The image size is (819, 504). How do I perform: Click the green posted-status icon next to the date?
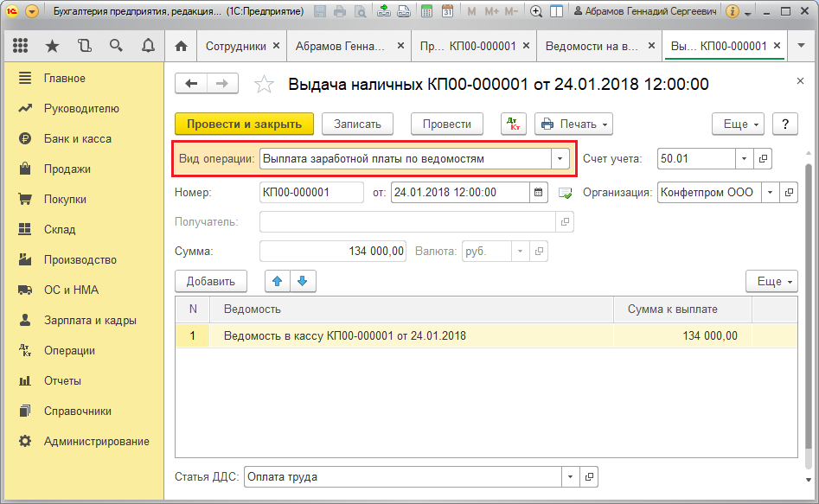pyautogui.click(x=565, y=194)
